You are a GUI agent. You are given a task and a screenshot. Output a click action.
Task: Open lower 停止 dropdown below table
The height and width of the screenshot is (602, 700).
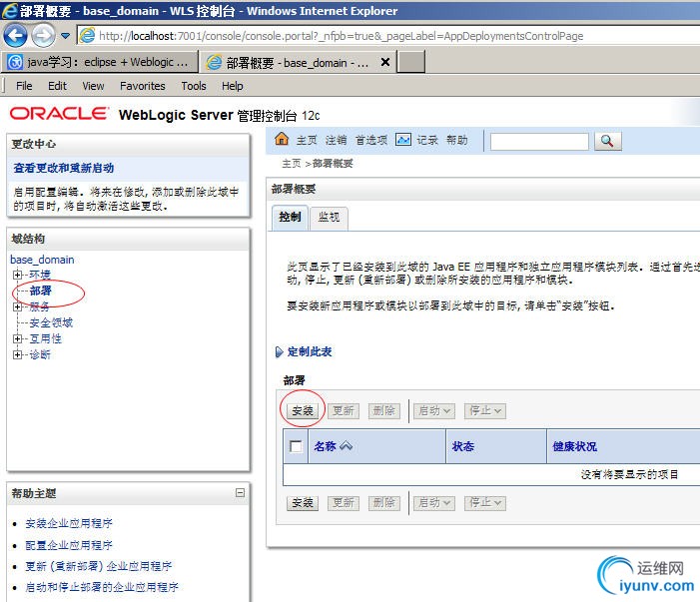tap(485, 503)
